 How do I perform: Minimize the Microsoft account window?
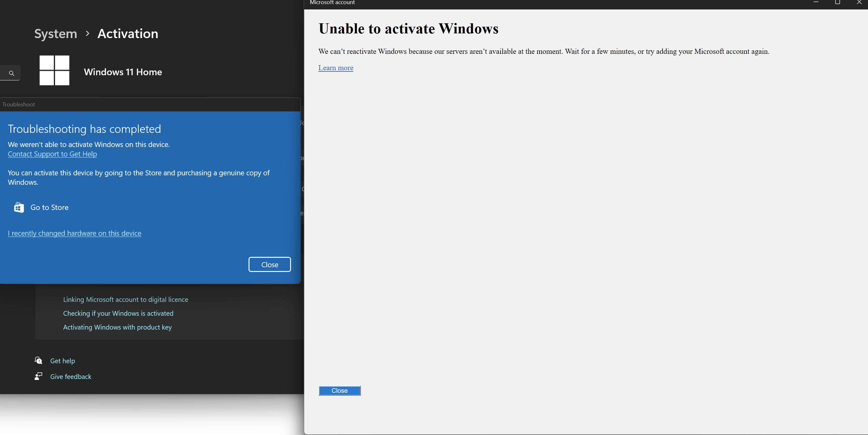816,2
